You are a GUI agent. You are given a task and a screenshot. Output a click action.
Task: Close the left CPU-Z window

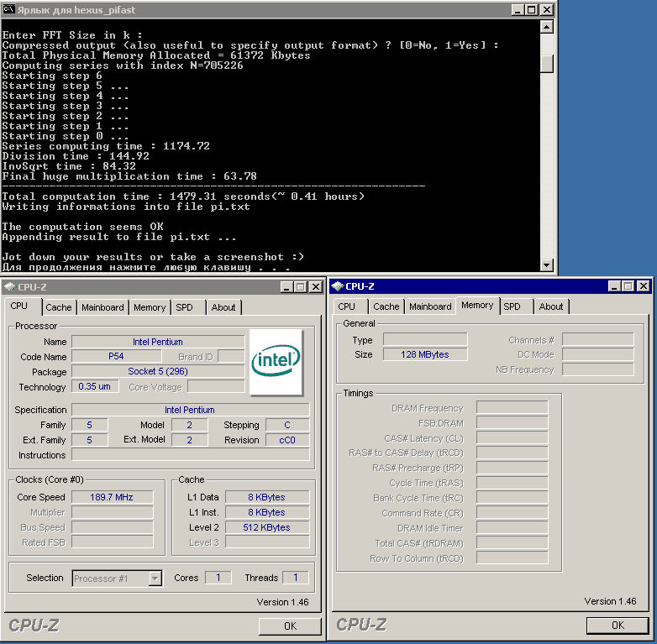coord(316,287)
